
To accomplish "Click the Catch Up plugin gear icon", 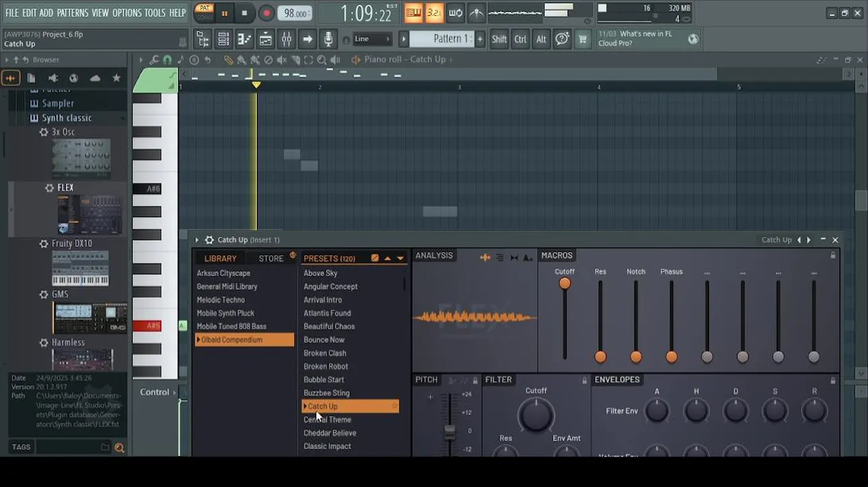I will click(x=210, y=239).
